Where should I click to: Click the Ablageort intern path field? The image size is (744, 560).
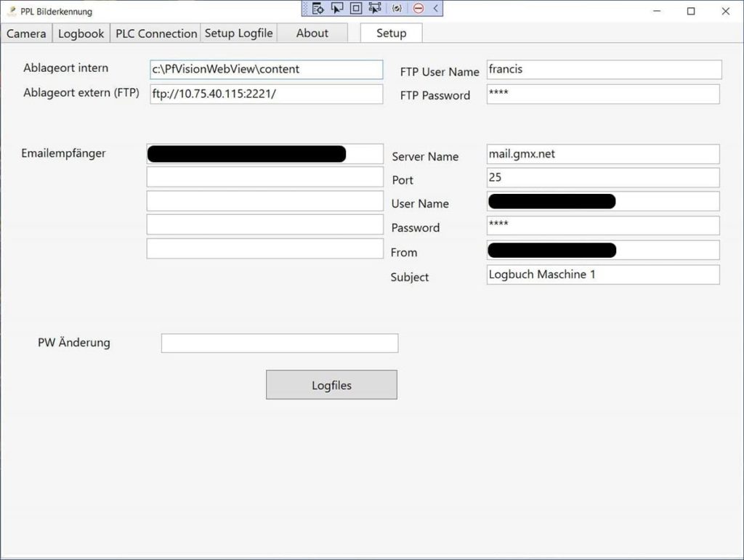[x=266, y=70]
